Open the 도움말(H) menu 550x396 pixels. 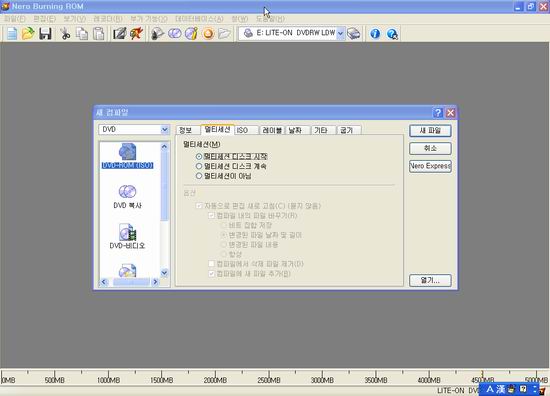[x=270, y=19]
